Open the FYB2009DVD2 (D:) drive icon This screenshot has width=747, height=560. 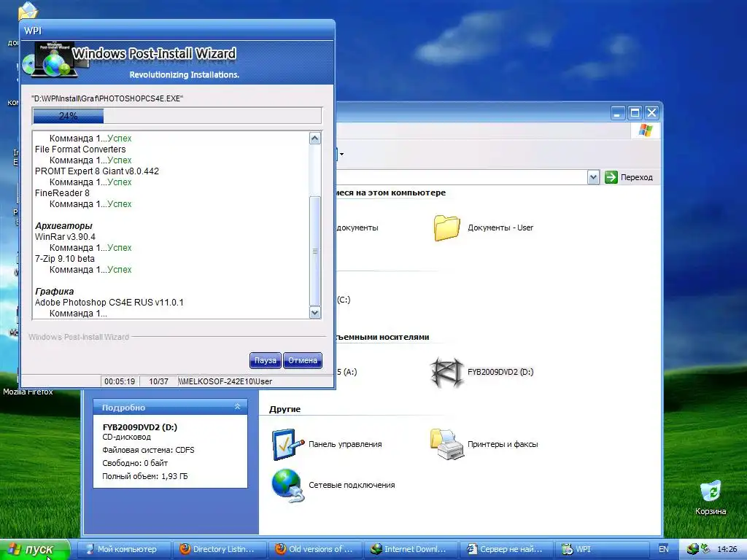click(x=446, y=373)
